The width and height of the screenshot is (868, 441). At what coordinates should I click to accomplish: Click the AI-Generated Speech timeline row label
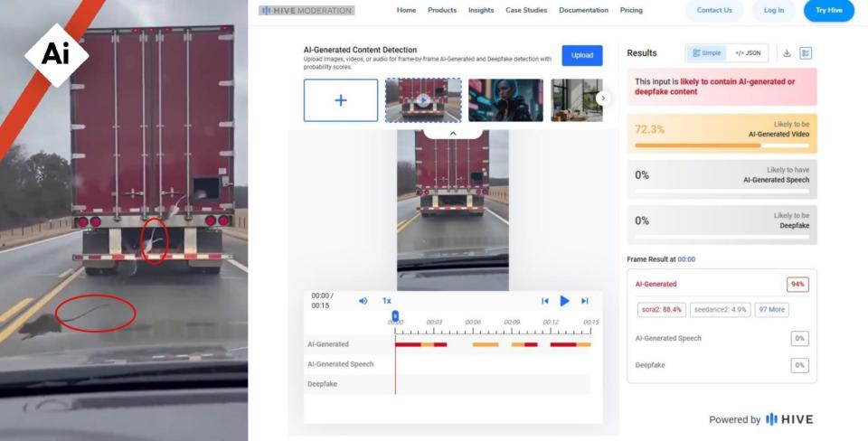tap(341, 364)
